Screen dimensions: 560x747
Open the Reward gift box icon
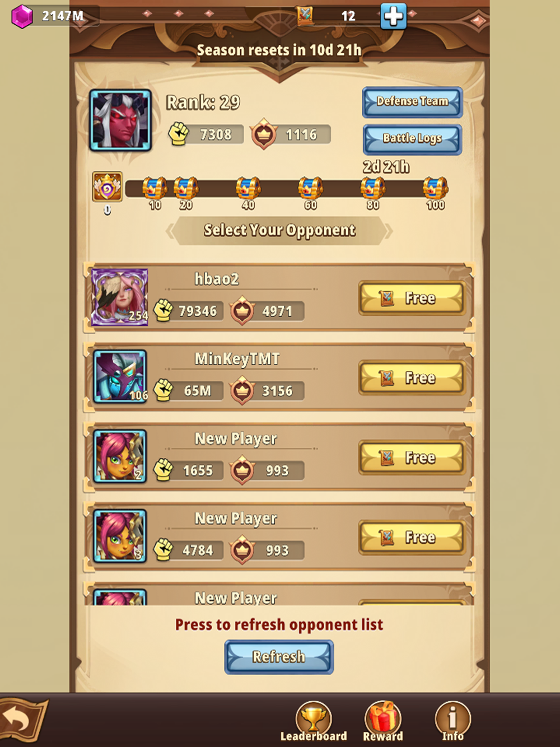(383, 717)
